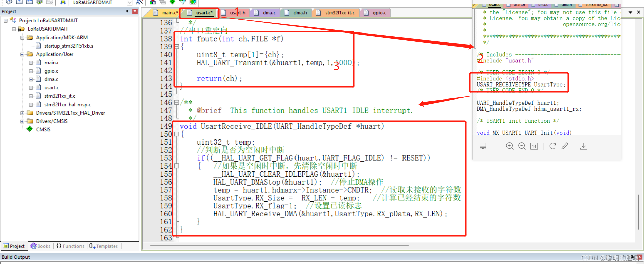Switch to the usart.h editor tab

point(233,13)
